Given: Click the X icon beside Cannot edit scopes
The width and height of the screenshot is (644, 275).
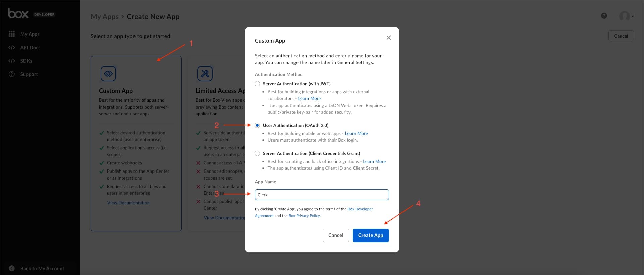Looking at the screenshot, I should pos(198,171).
